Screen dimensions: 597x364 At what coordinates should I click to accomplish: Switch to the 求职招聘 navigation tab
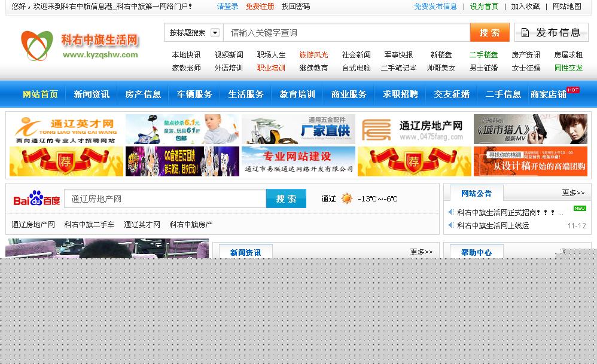point(400,94)
